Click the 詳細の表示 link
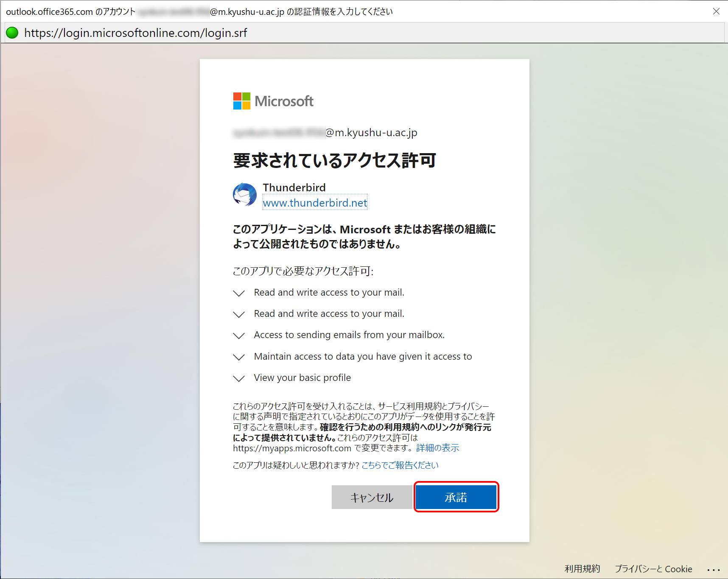The image size is (728, 579). (438, 448)
